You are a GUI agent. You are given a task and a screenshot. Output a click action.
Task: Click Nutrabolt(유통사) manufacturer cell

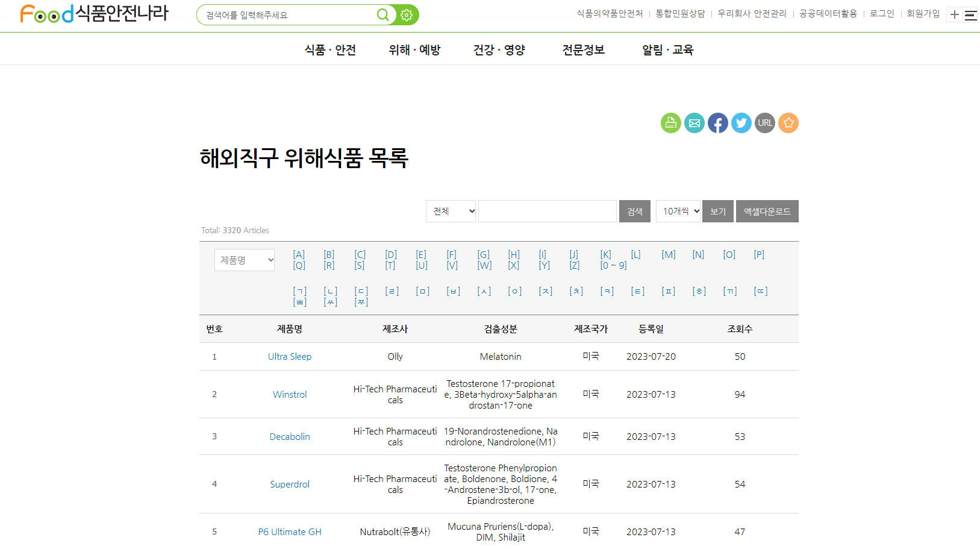click(x=395, y=532)
